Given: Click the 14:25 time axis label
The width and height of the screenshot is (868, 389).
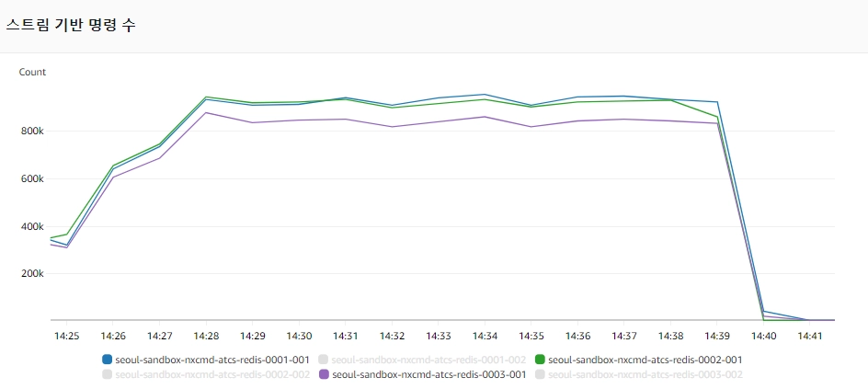Looking at the screenshot, I should coord(66,336).
